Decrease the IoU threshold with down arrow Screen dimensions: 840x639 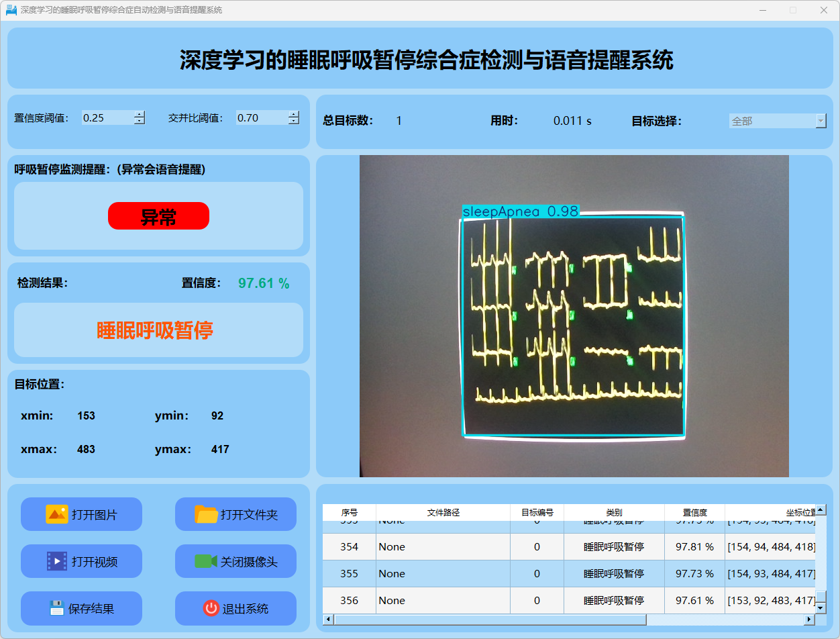293,121
